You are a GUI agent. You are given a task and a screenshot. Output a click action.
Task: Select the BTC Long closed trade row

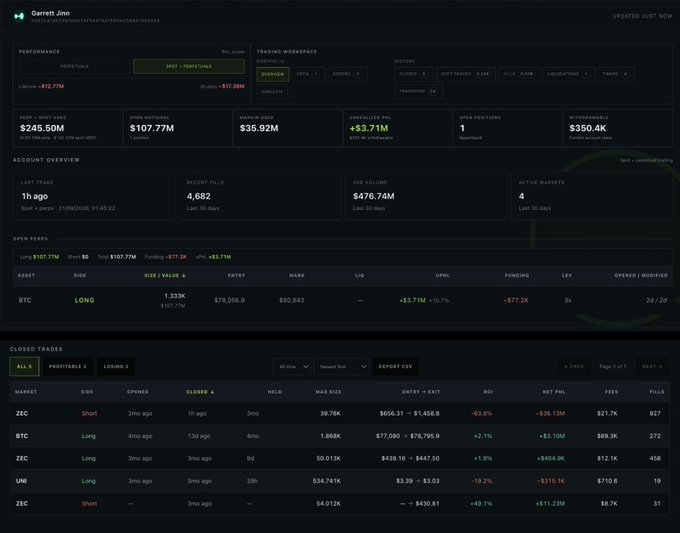(340, 436)
